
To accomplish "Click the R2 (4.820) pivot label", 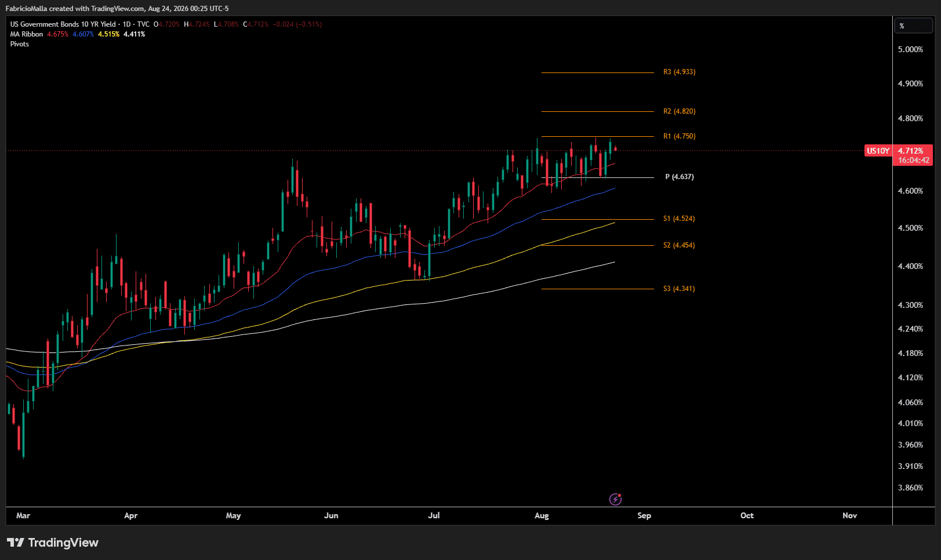I will [680, 111].
